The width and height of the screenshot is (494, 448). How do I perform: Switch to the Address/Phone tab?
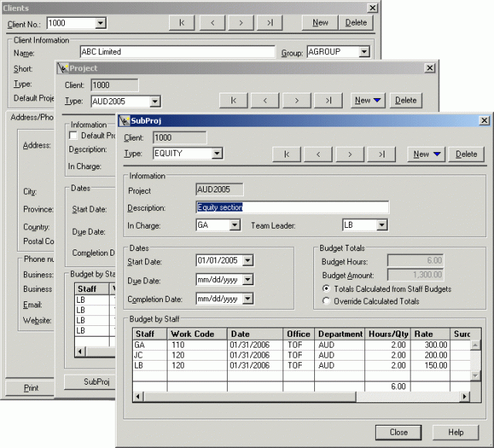click(31, 117)
